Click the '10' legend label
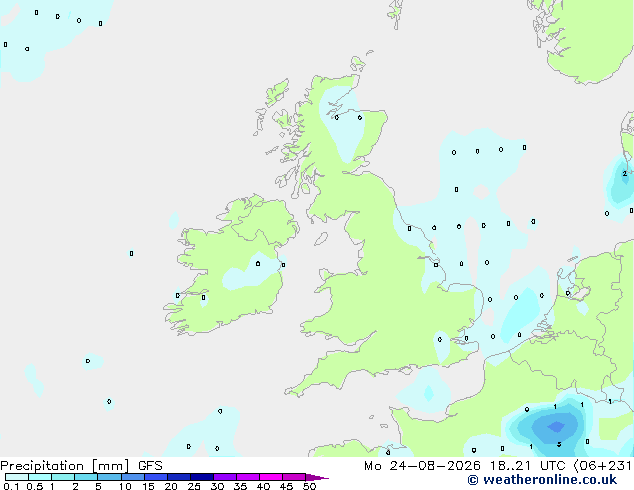 [125, 486]
